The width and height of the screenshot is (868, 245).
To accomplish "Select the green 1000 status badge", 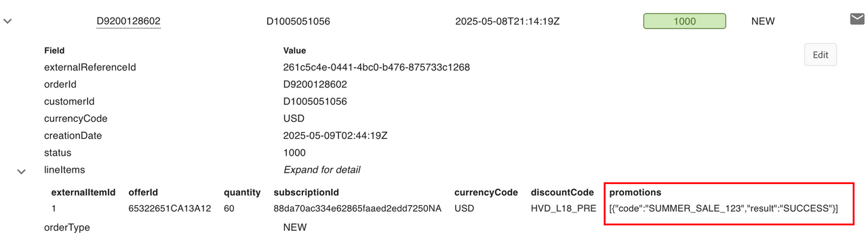I will point(685,21).
